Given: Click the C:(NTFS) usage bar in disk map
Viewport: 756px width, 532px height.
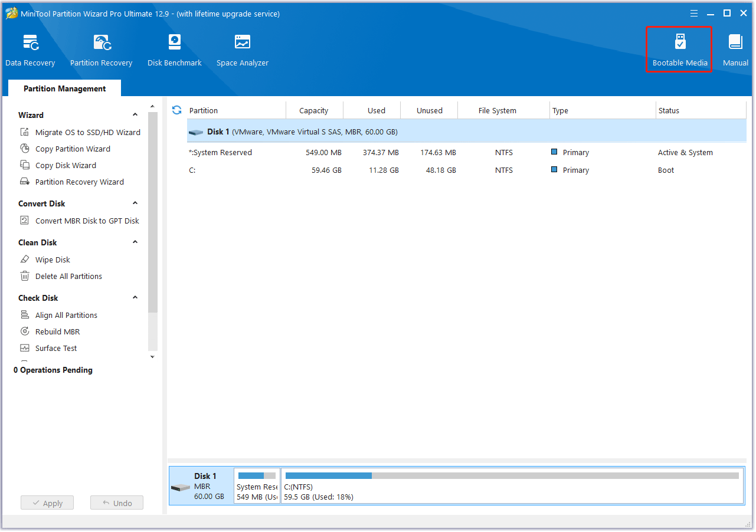Looking at the screenshot, I should (x=512, y=476).
